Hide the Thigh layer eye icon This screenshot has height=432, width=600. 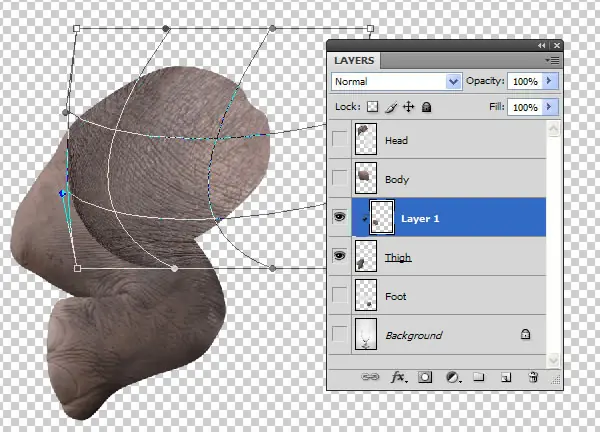(339, 255)
